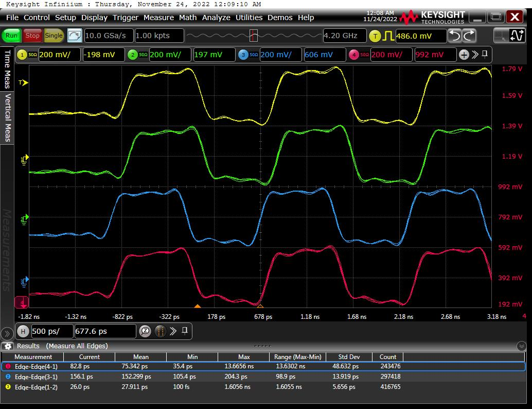Click the channel 1 ground marker
This screenshot has width=532, height=409.
pyautogui.click(x=24, y=160)
